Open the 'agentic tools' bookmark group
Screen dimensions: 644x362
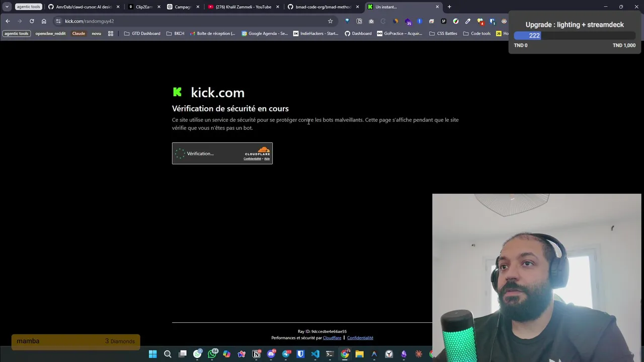click(x=17, y=34)
